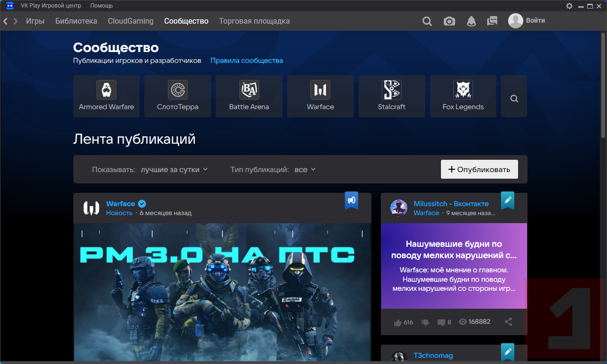Click the Опубликовать button
607x364 pixels.
tap(479, 169)
